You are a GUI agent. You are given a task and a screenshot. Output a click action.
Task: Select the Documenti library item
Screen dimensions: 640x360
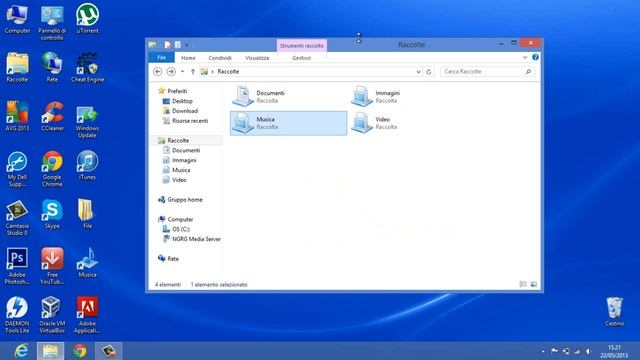[x=288, y=97]
